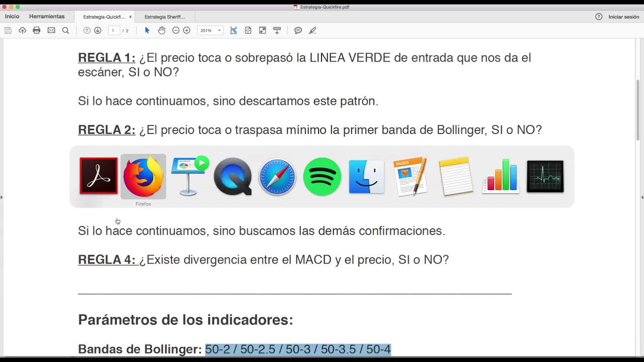Click the Save file icon

point(8,31)
